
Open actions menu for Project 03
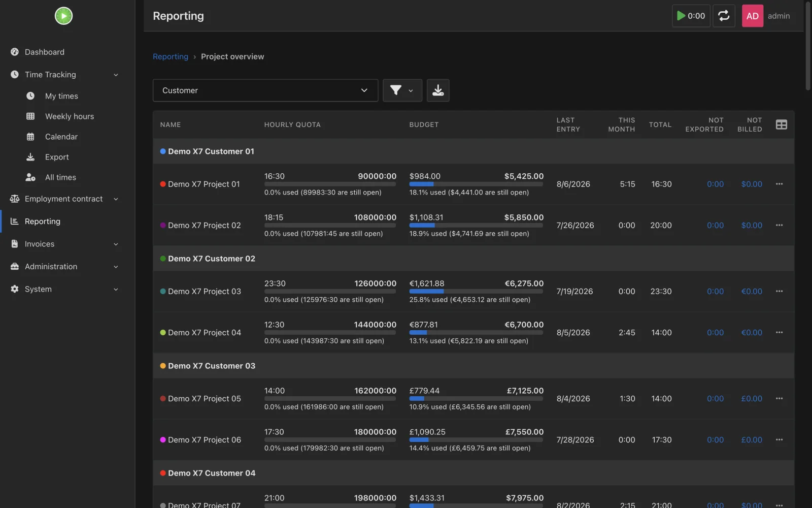[x=779, y=291]
